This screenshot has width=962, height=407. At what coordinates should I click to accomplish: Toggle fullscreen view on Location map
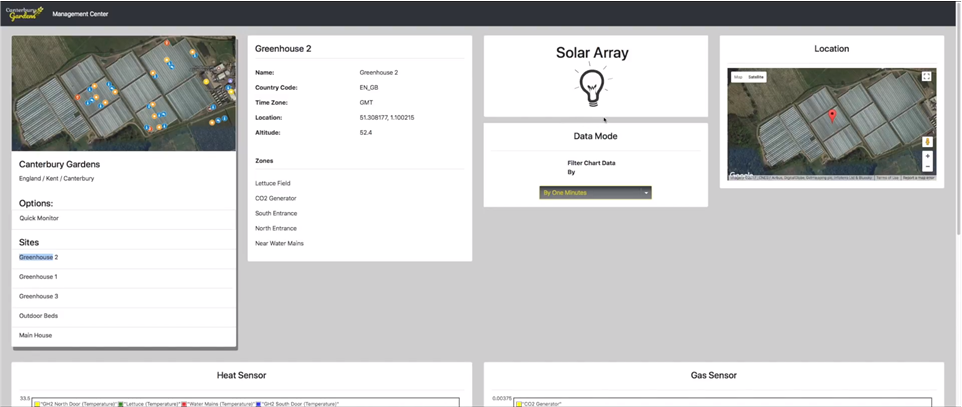(x=927, y=76)
